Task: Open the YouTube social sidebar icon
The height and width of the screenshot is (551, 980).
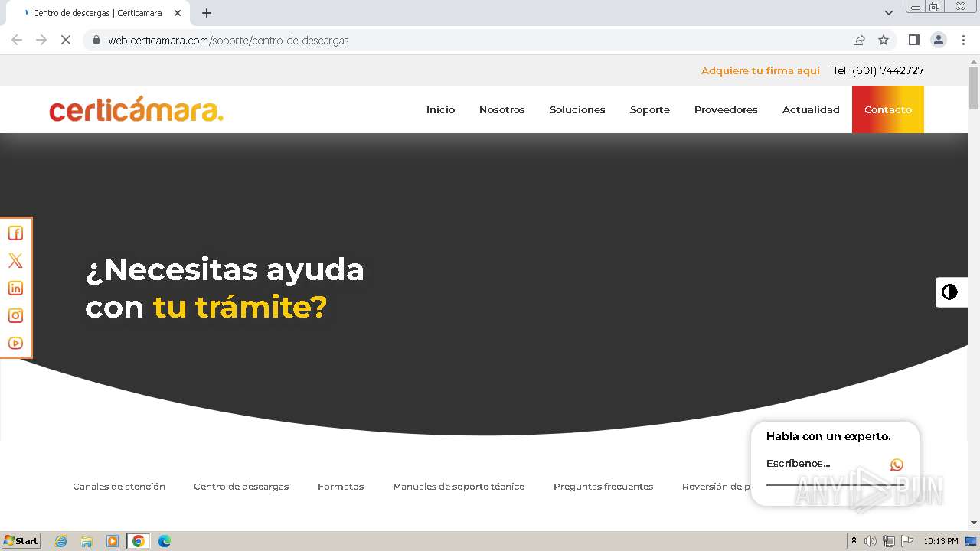Action: tap(15, 343)
